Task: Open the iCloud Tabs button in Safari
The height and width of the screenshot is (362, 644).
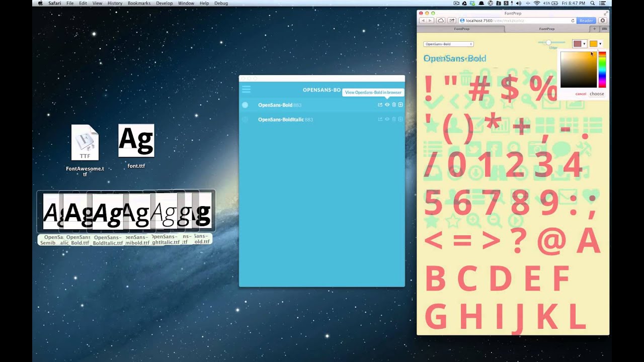Action: click(441, 21)
